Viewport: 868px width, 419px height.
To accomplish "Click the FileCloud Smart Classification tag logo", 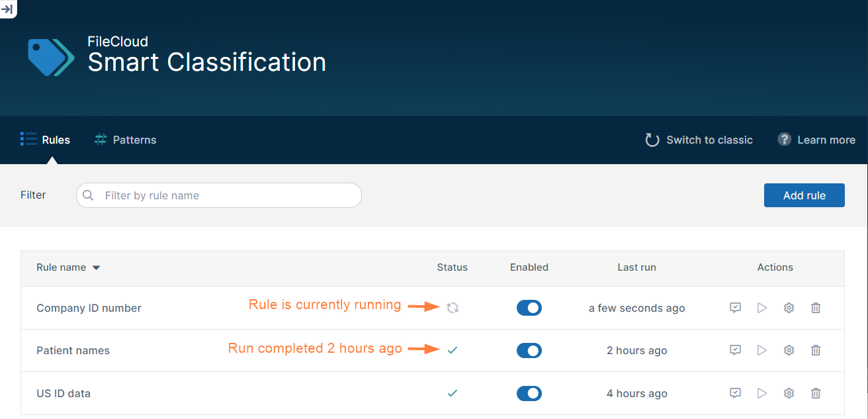I will point(51,57).
